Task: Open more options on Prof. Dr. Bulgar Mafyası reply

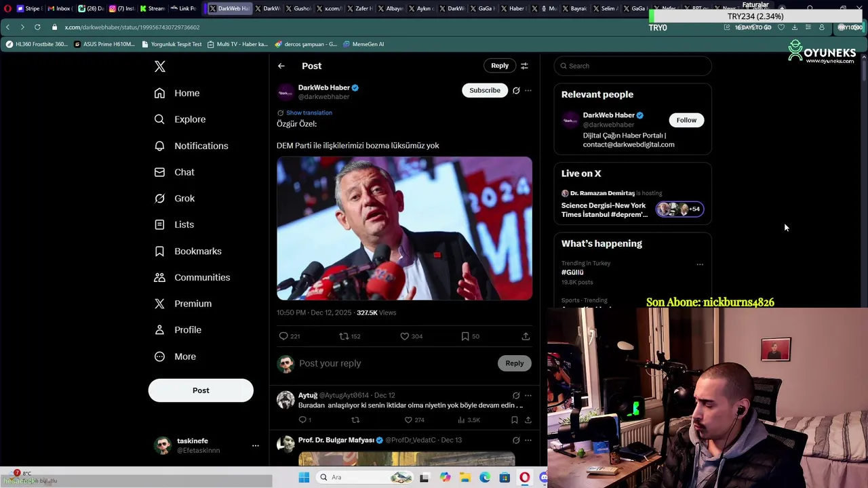Action: (528, 440)
